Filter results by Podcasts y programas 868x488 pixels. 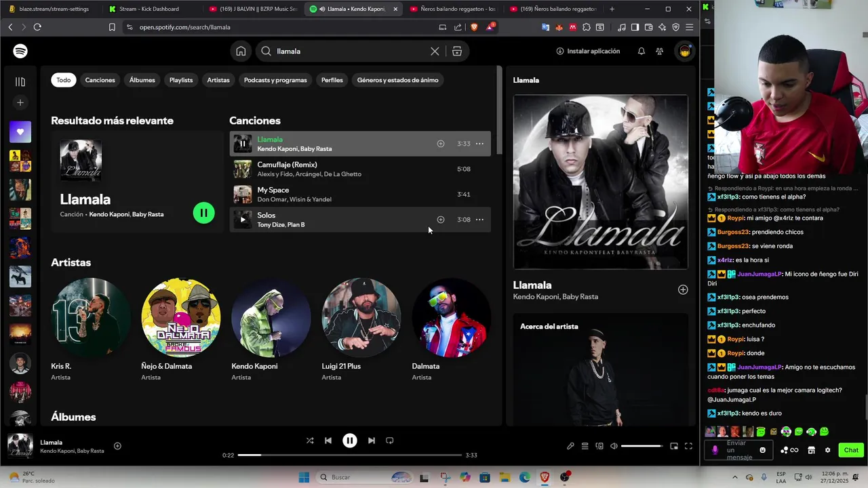pos(275,80)
